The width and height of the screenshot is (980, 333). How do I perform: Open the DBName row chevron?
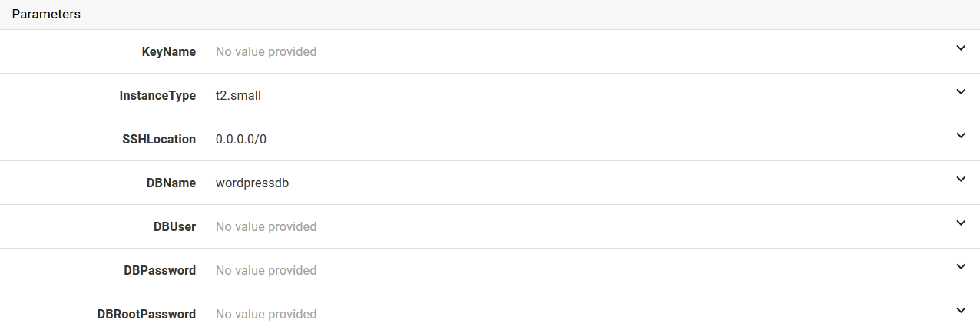(x=960, y=180)
